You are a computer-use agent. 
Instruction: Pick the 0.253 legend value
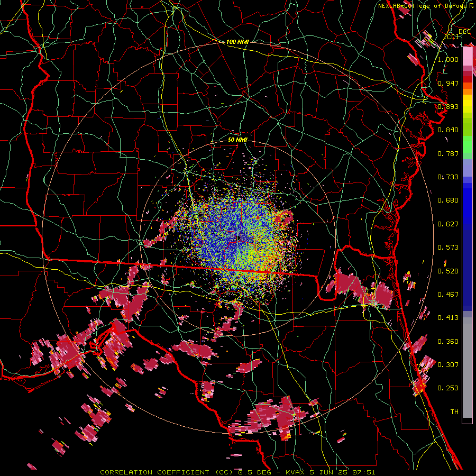[x=448, y=388]
